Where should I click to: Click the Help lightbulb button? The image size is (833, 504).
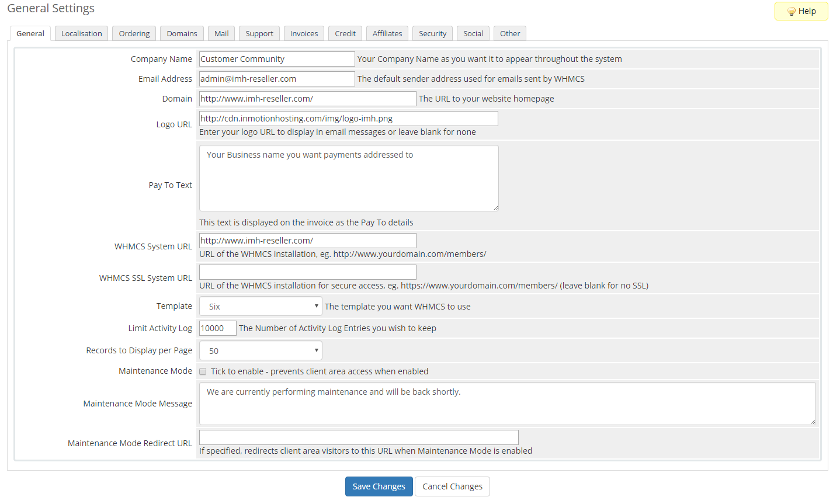click(x=801, y=11)
